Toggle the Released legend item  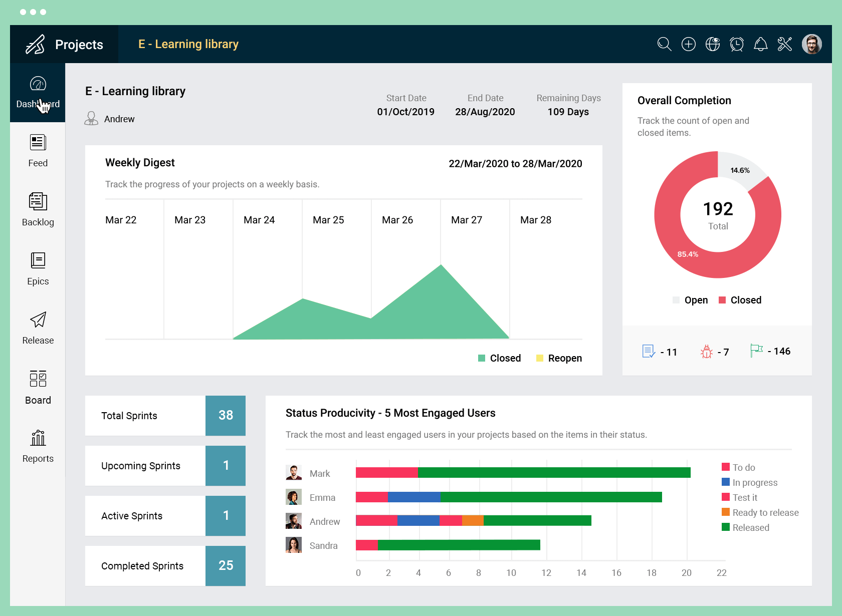(x=745, y=527)
